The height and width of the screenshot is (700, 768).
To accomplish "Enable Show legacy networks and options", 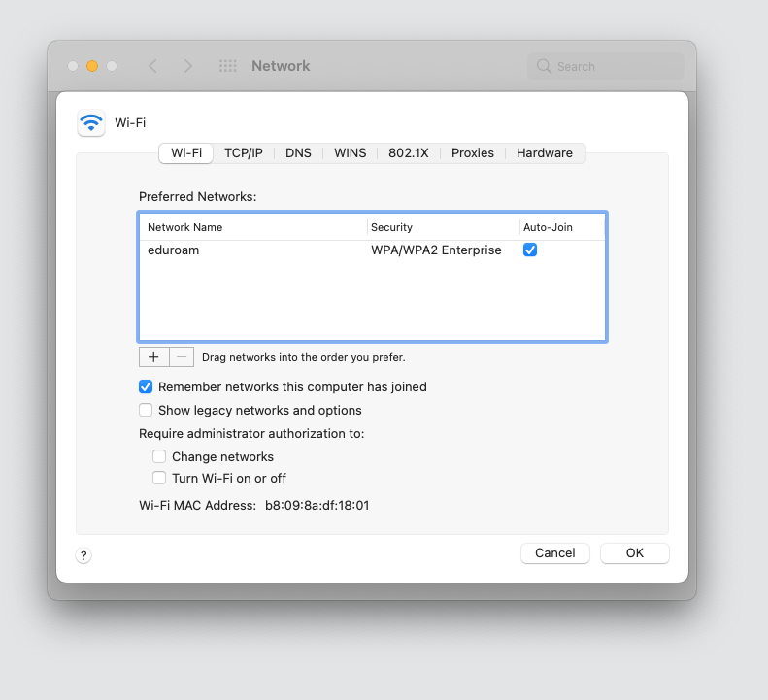I will tap(146, 410).
